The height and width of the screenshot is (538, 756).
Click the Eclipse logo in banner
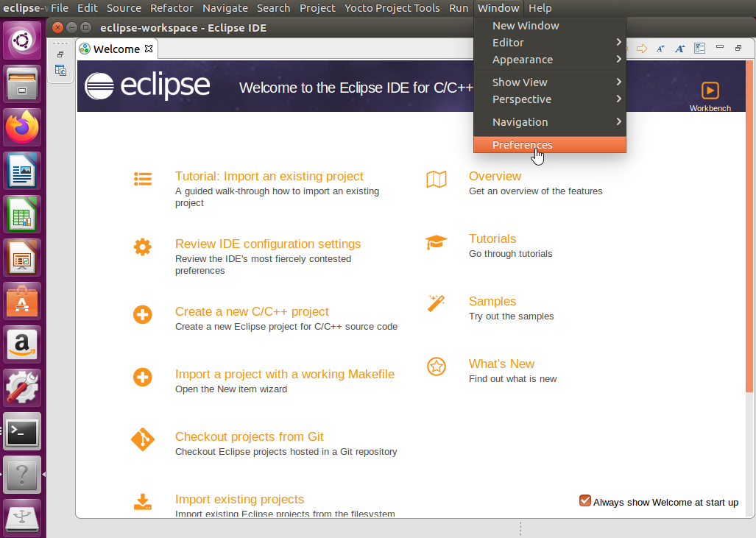pyautogui.click(x=147, y=86)
